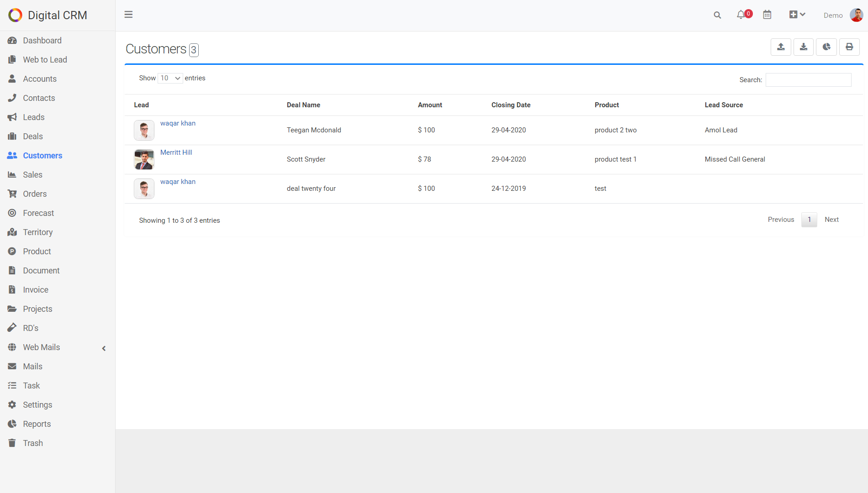
Task: Click the Forecast target icon
Action: pos(12,213)
